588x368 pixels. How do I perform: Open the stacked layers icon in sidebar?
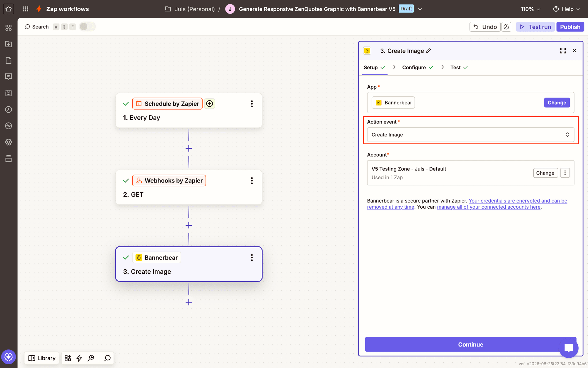[x=9, y=159]
